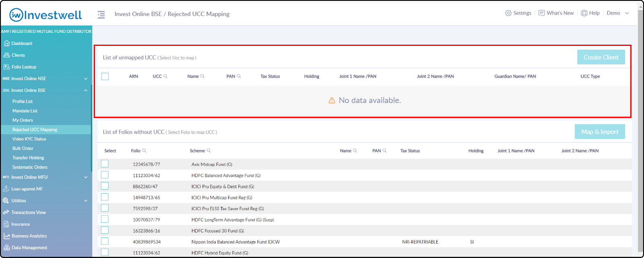Click the Help link text
Viewport: 644px width, 258px height.
click(594, 13)
